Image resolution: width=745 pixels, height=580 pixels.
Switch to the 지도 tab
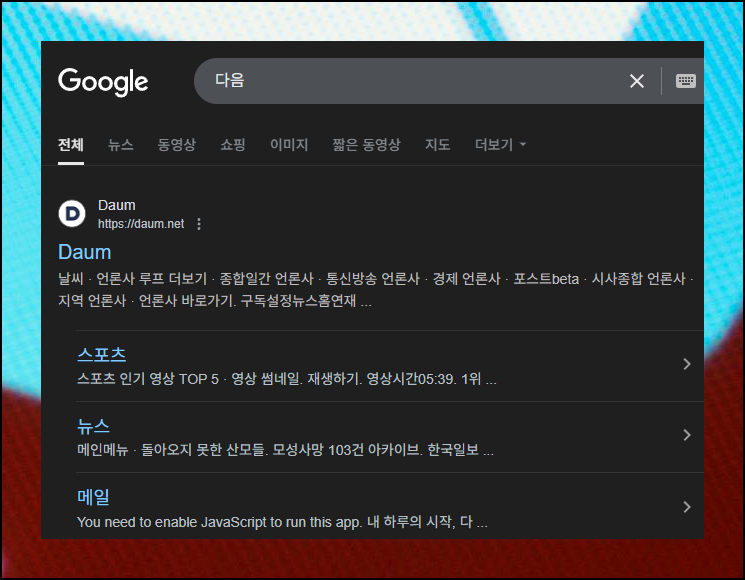point(438,144)
